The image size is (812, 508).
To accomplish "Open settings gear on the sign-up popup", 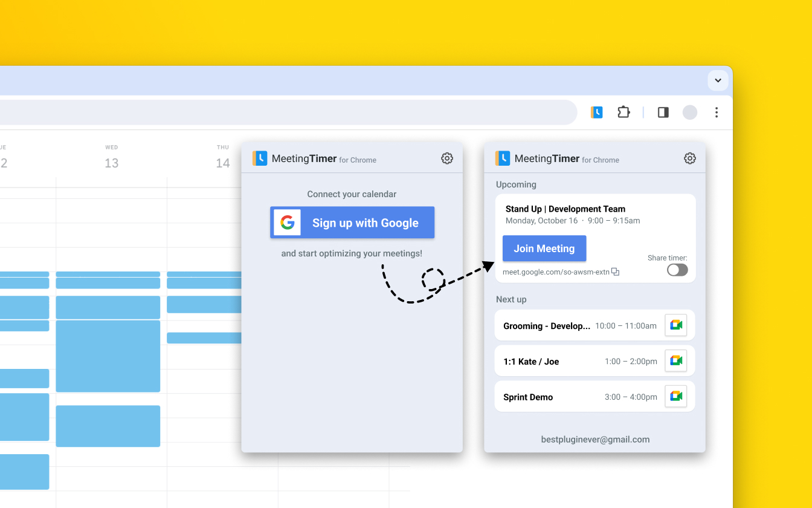I will (x=447, y=158).
